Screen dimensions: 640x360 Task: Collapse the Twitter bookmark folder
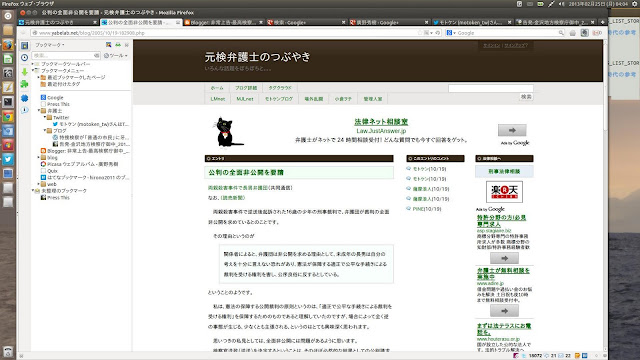tap(45, 117)
